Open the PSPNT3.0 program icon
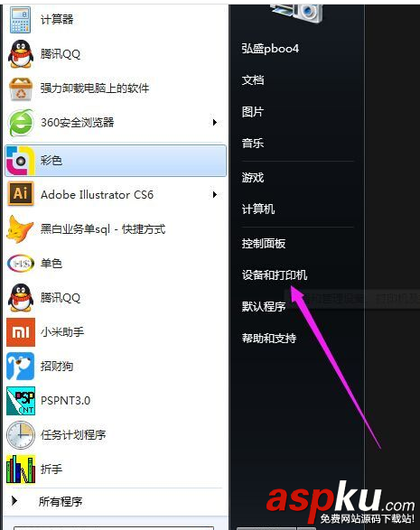This screenshot has height=530, width=420. point(21,401)
